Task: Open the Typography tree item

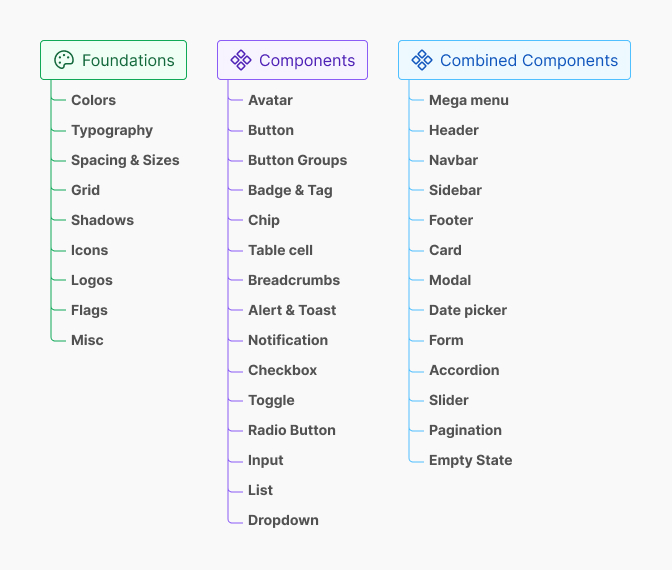Action: tap(112, 130)
